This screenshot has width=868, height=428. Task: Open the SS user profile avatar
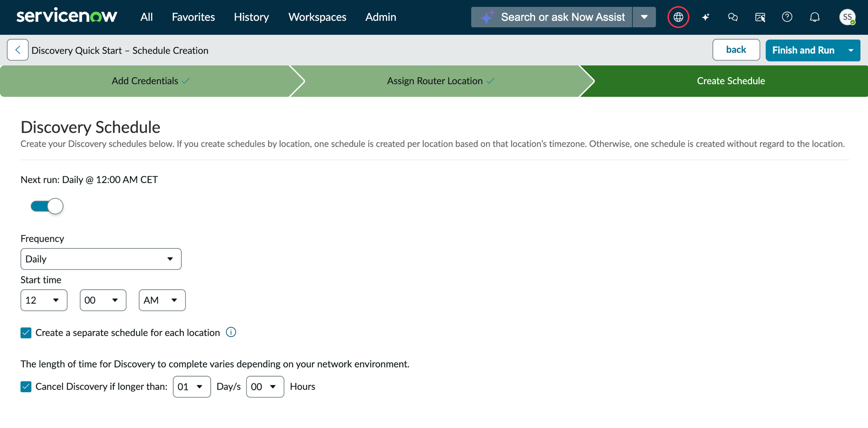point(847,17)
